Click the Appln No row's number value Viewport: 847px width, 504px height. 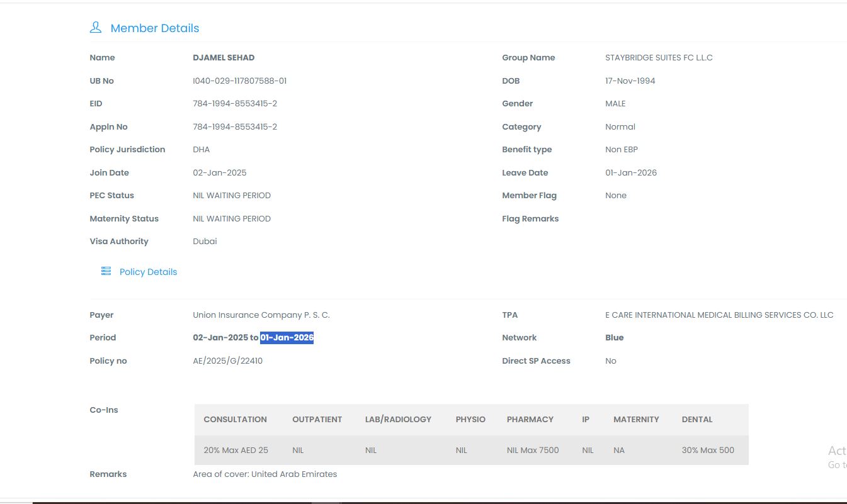click(235, 127)
